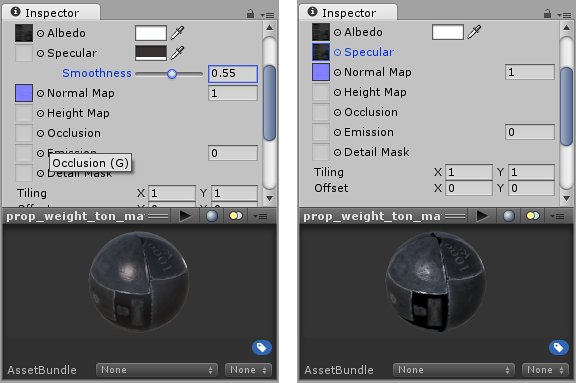Select the right Occlusion texture slot
This screenshot has width=576, height=383.
[321, 112]
